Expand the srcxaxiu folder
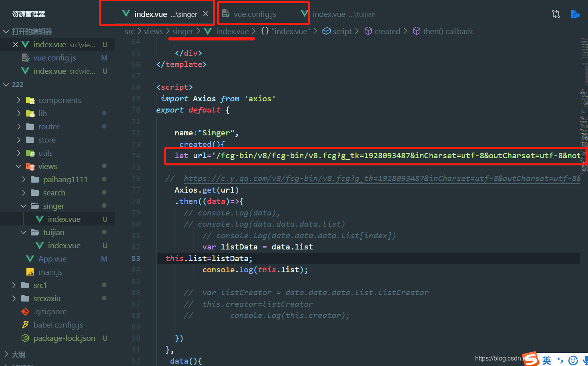Screen dimensions: 588x366 (14, 298)
